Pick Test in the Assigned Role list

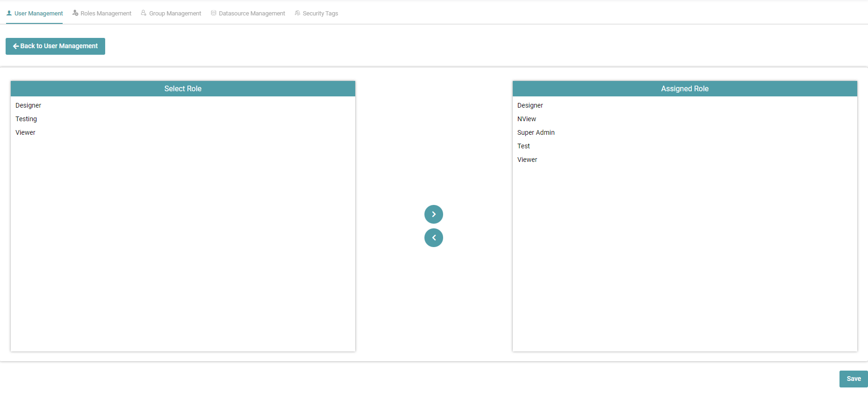524,146
